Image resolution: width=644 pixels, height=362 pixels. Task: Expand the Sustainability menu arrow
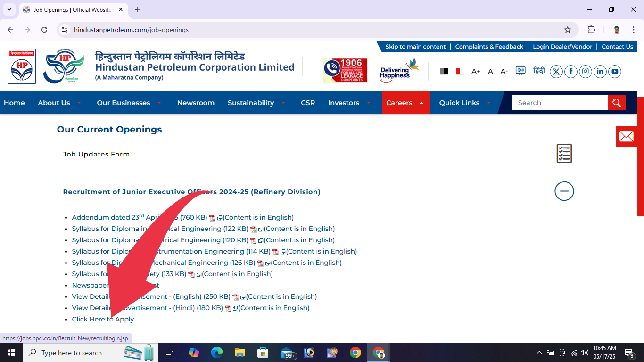click(283, 103)
